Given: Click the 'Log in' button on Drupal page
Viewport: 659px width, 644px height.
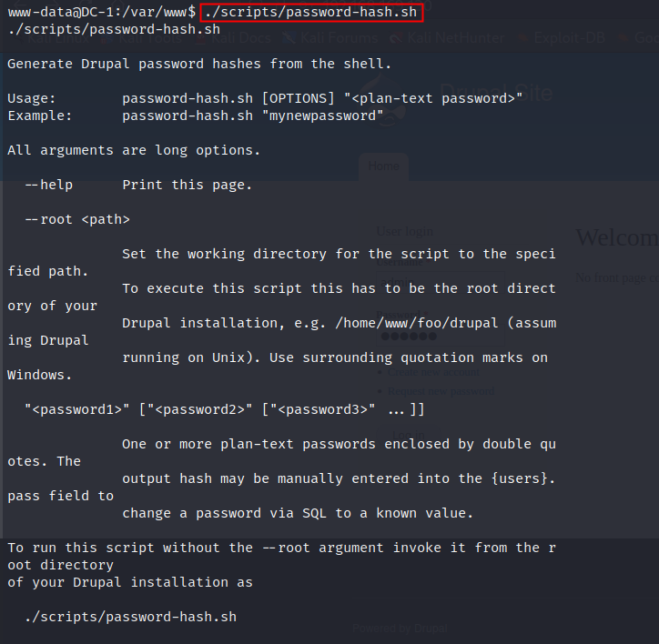Looking at the screenshot, I should coord(409,435).
